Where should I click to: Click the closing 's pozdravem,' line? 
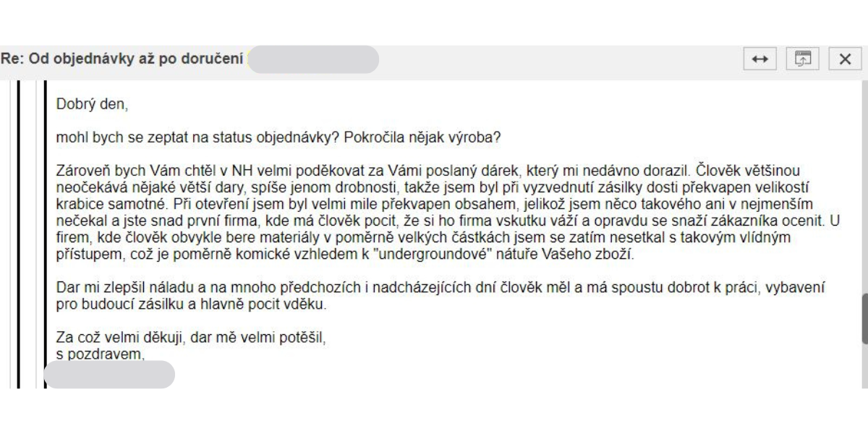point(101,354)
